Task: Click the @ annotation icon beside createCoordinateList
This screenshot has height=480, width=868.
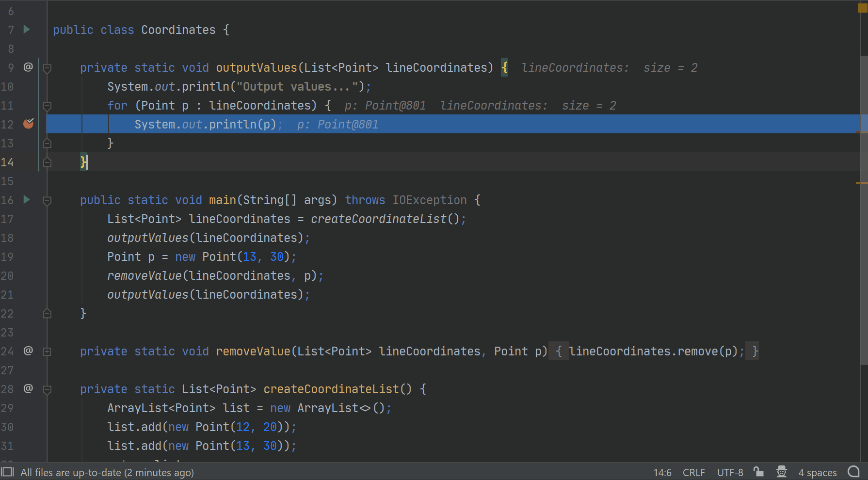Action: click(28, 388)
